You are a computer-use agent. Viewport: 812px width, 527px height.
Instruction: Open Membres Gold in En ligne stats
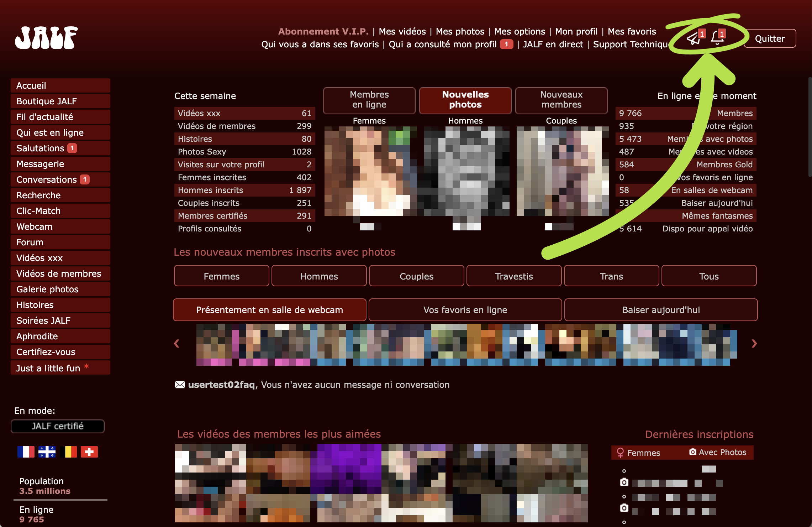click(686, 165)
